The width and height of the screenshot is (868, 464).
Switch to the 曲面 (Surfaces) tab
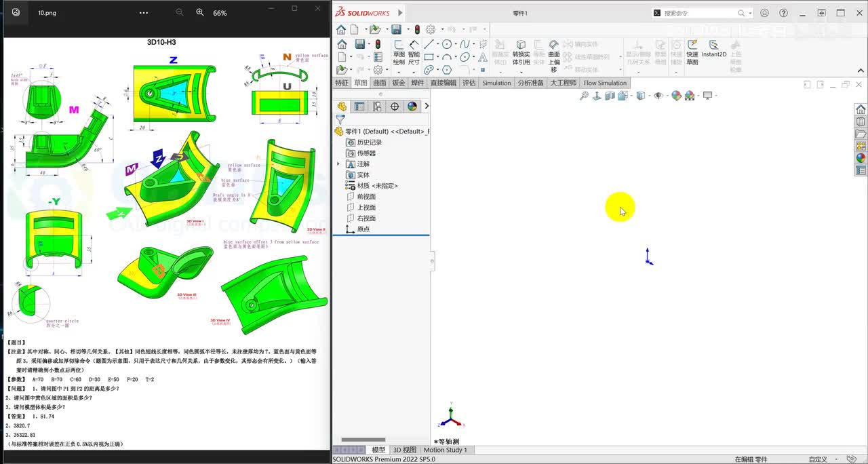click(380, 83)
